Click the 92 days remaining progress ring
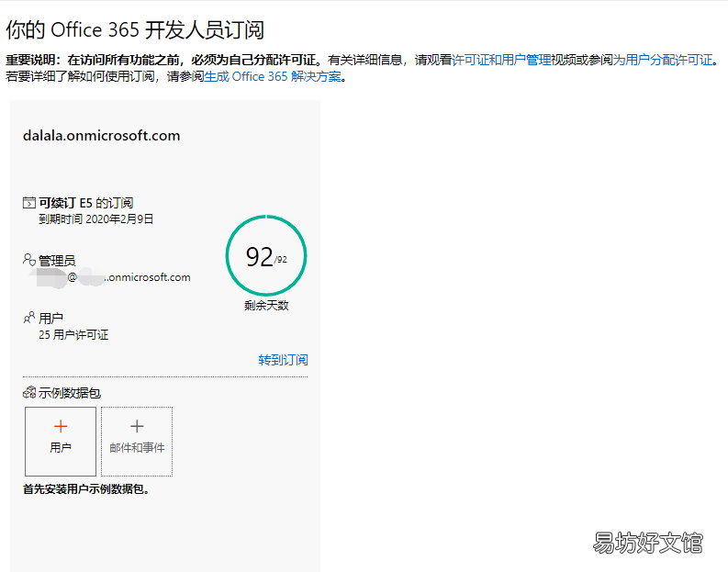This screenshot has width=728, height=572. 266,255
